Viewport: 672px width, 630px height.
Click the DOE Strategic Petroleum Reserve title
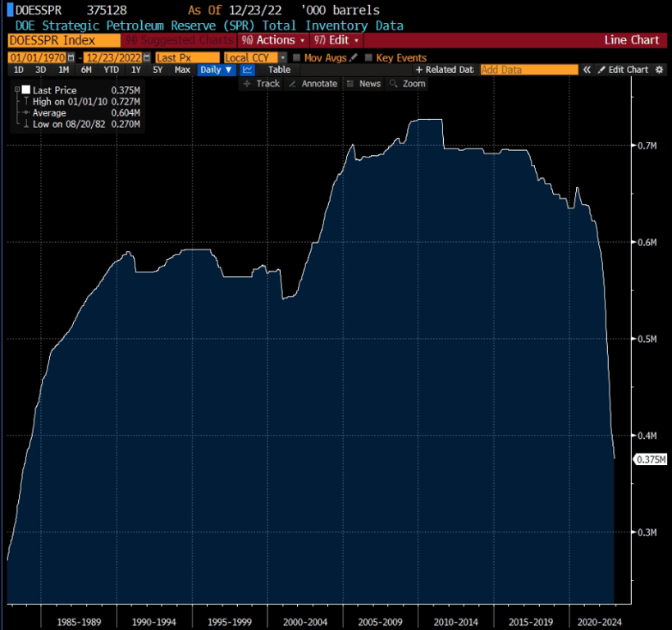tap(209, 25)
